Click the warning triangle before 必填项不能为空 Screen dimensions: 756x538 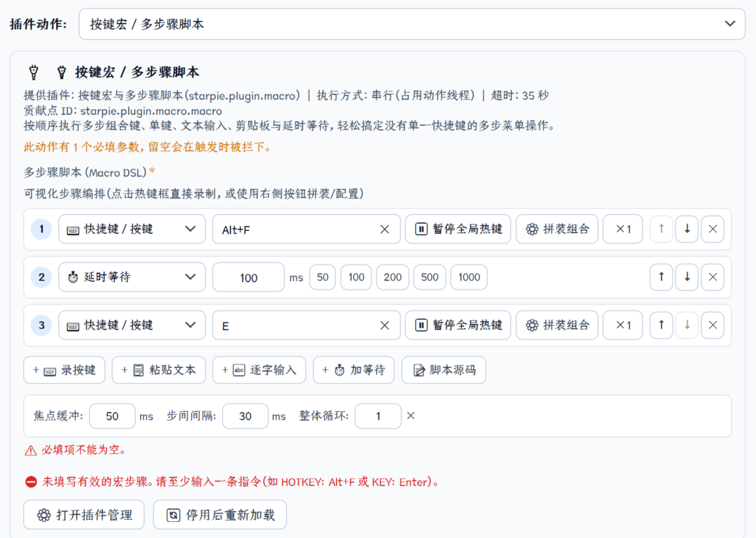[x=30, y=451]
